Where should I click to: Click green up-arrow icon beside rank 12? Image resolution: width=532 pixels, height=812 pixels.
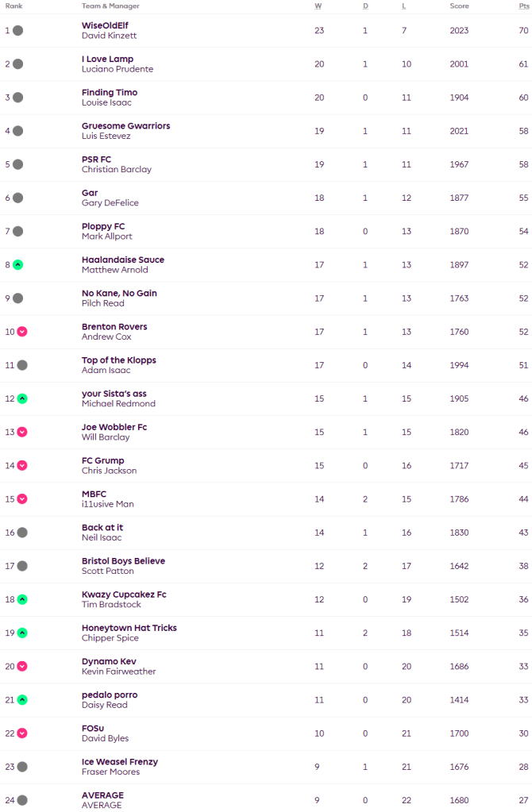[22, 398]
